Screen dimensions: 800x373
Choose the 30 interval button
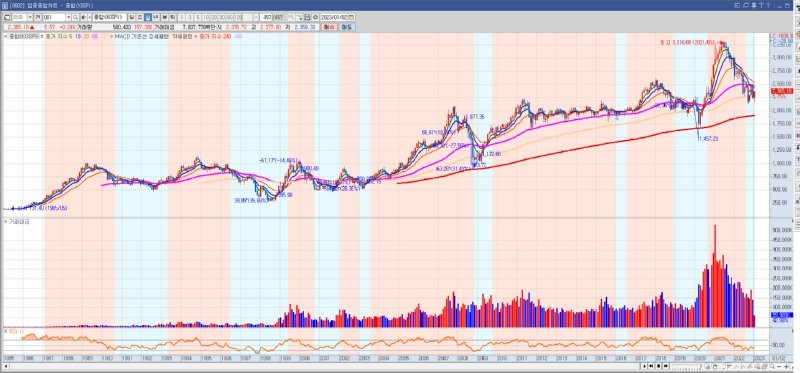(222, 17)
